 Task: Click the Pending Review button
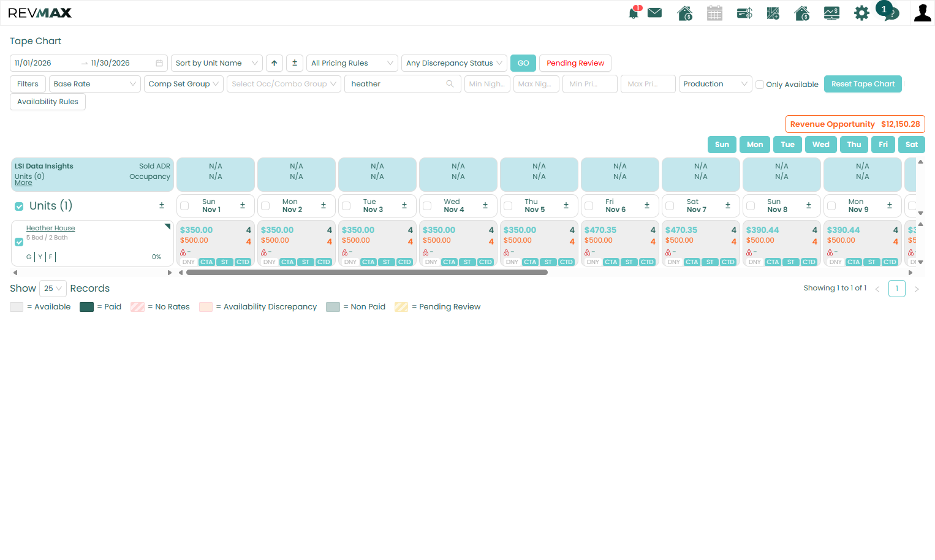(575, 63)
